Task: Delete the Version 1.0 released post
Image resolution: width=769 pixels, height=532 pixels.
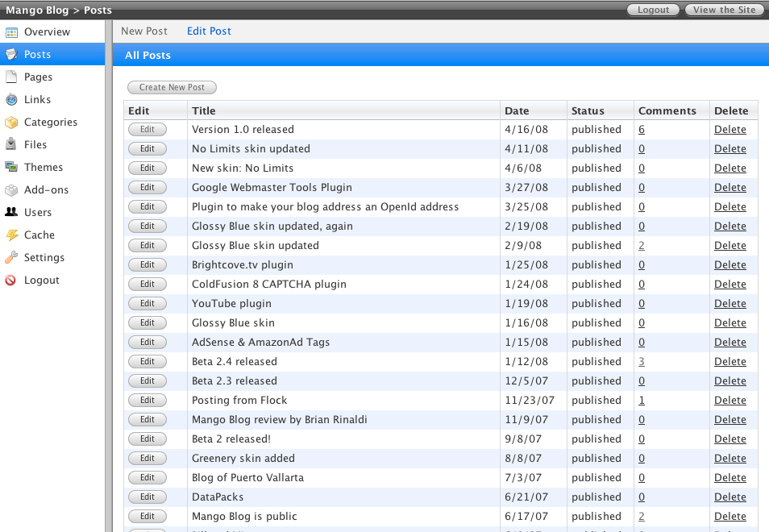Action: [x=730, y=130]
